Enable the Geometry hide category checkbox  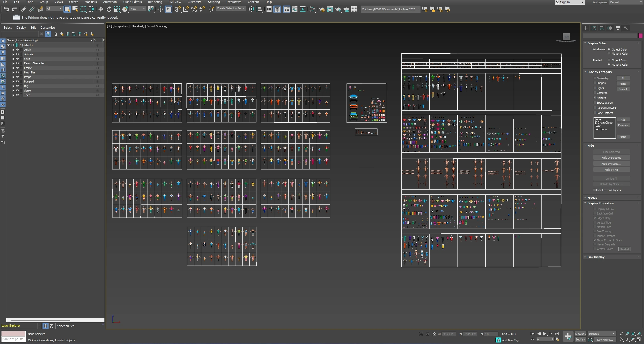595,78
